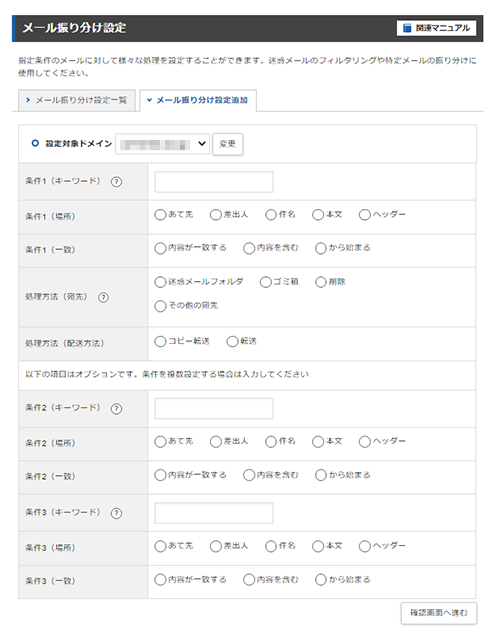
Task: Choose 迷惑メールフォルダ as the destination
Action: point(160,282)
